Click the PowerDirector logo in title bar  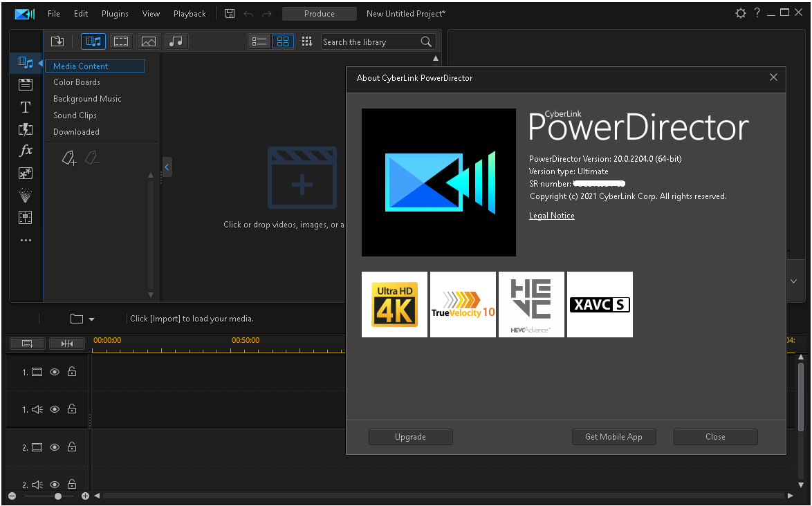click(x=24, y=14)
